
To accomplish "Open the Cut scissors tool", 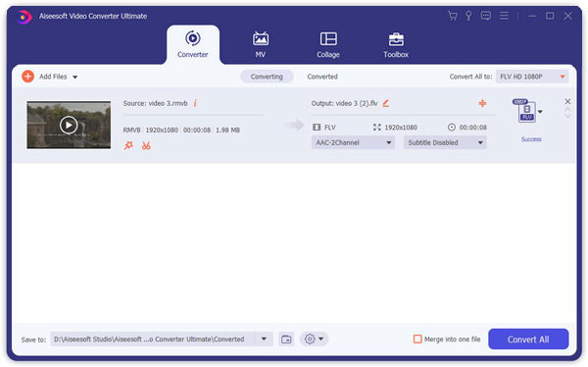I will tap(146, 145).
